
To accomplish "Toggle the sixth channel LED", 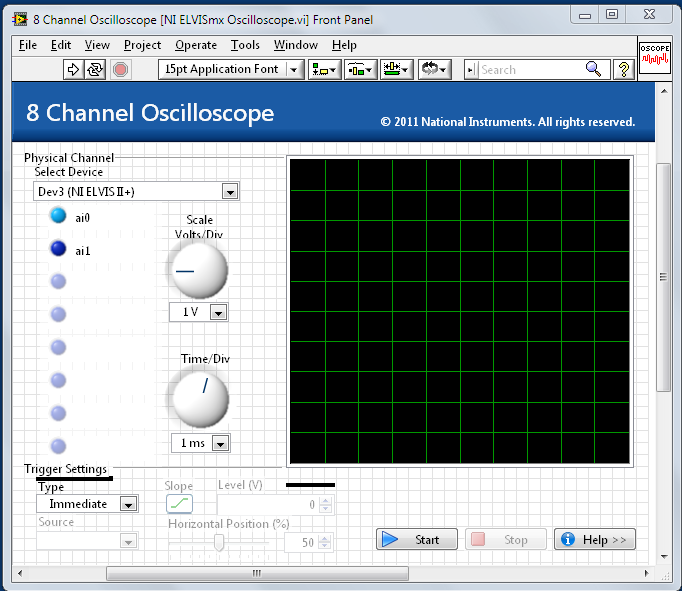I will point(58,380).
